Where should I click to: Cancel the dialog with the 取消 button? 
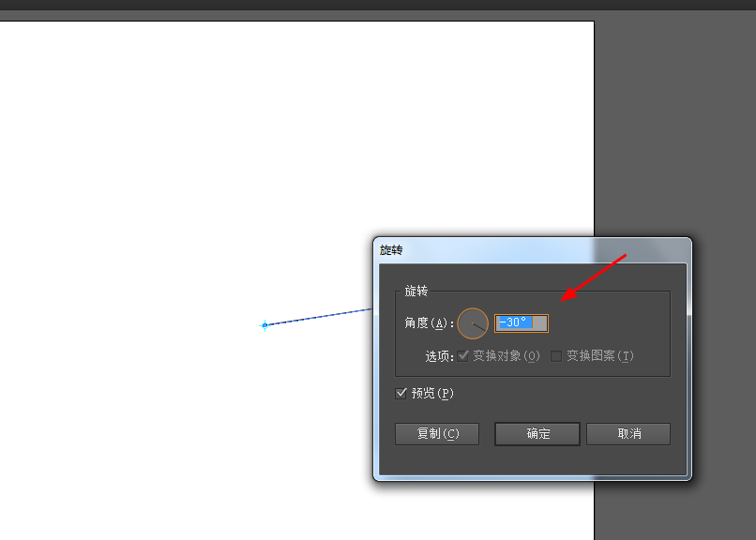click(628, 433)
